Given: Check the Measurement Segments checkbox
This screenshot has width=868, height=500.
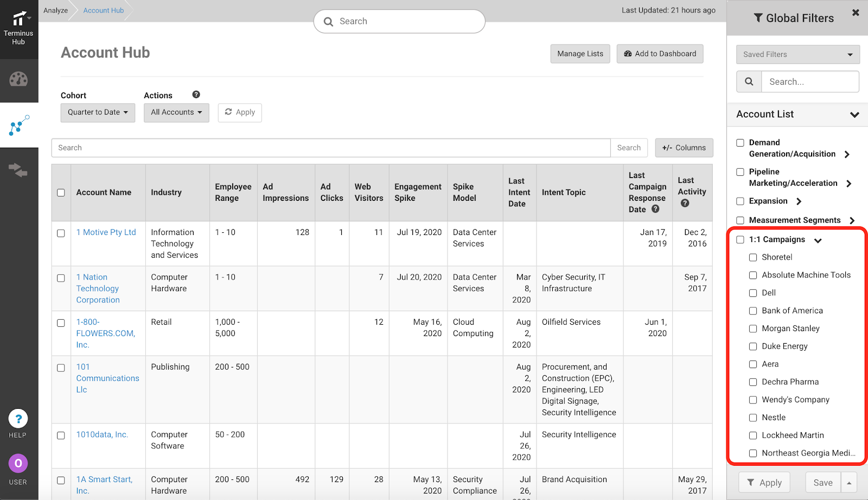Looking at the screenshot, I should pyautogui.click(x=740, y=220).
